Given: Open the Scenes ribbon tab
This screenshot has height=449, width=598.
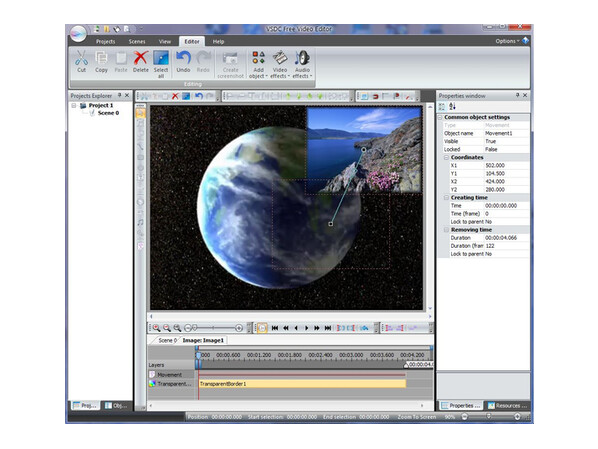Looking at the screenshot, I should (137, 41).
